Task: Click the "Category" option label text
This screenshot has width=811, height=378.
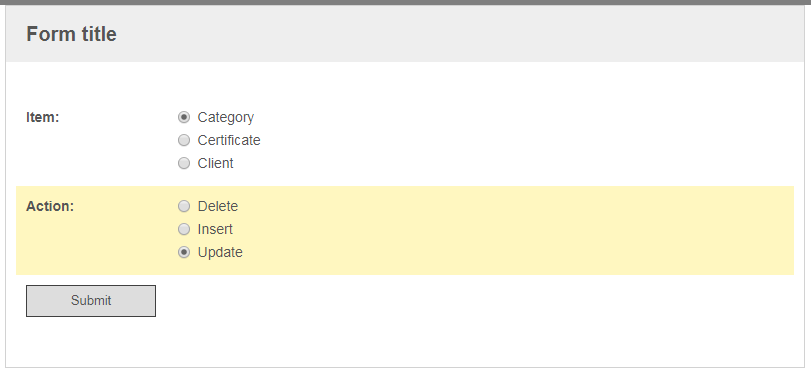Action: click(226, 118)
